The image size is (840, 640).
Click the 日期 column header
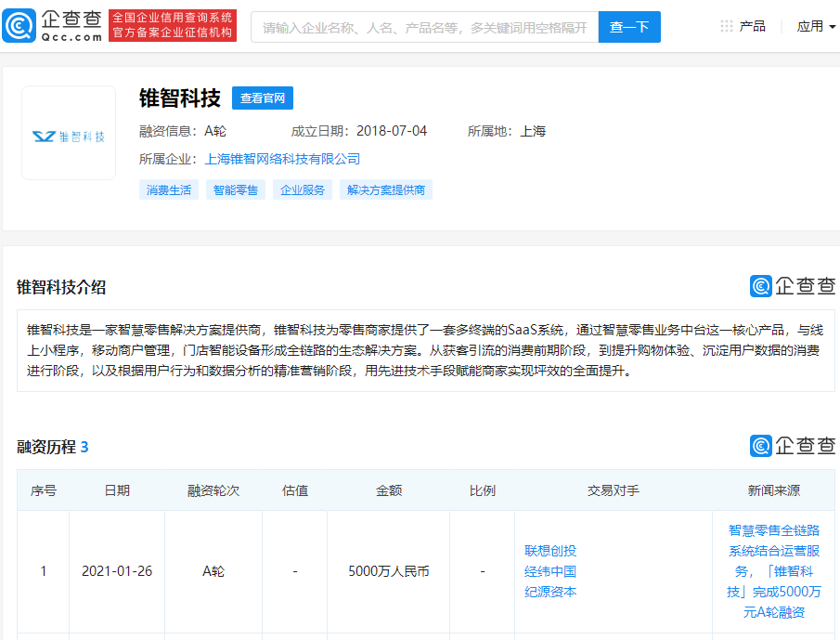coord(117,490)
